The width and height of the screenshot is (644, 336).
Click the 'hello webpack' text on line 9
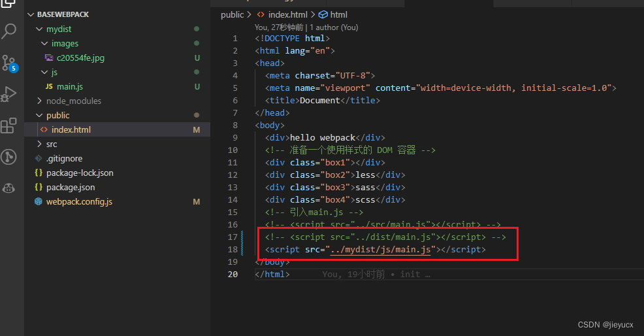323,138
